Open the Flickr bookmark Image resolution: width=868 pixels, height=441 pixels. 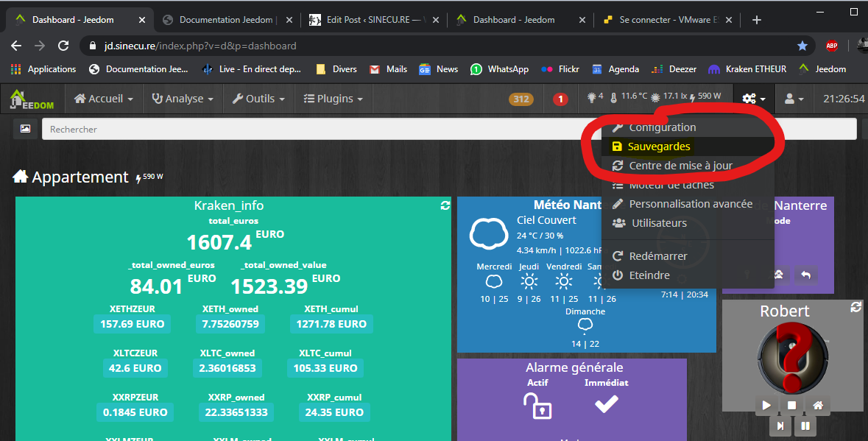click(x=560, y=69)
